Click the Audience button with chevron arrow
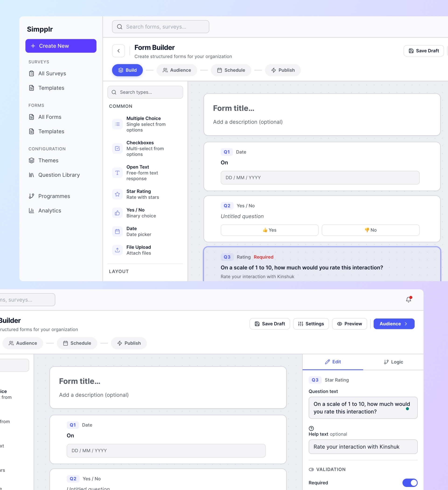The height and width of the screenshot is (490, 448). tap(394, 324)
